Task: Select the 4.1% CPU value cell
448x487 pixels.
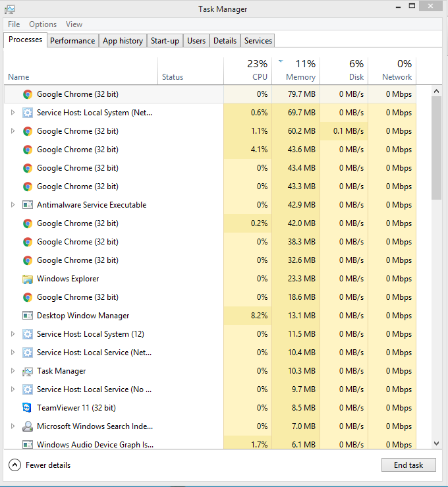Action: click(248, 150)
